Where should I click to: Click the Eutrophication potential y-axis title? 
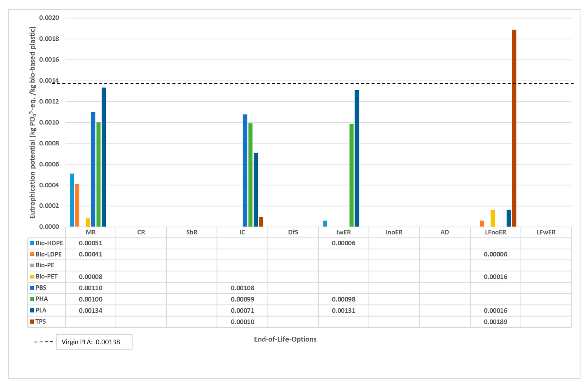[33, 122]
